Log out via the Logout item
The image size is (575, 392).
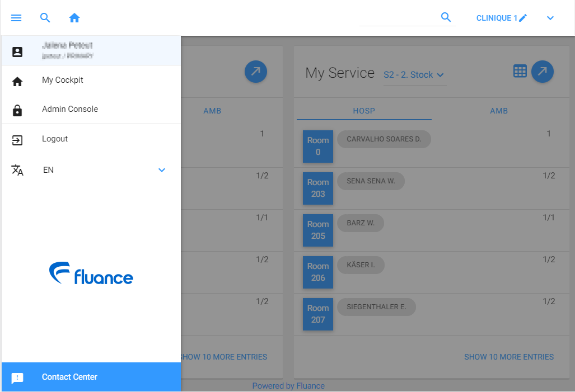coord(55,139)
